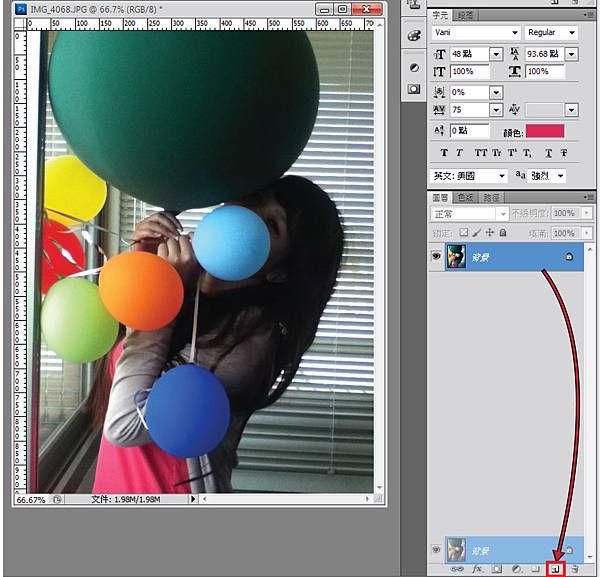Screen dimensions: 600x577
Task: Switch to the 段落 (Paragraph) tab
Action: (x=466, y=15)
